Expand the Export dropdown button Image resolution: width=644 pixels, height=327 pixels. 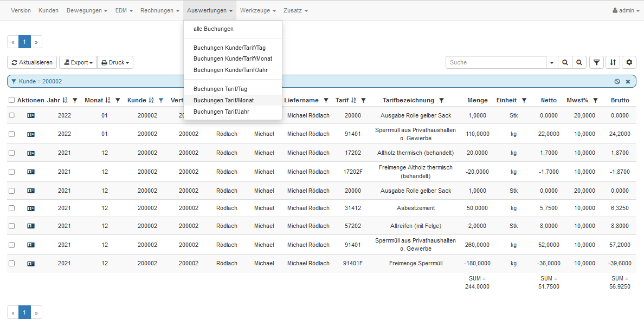[x=78, y=62]
